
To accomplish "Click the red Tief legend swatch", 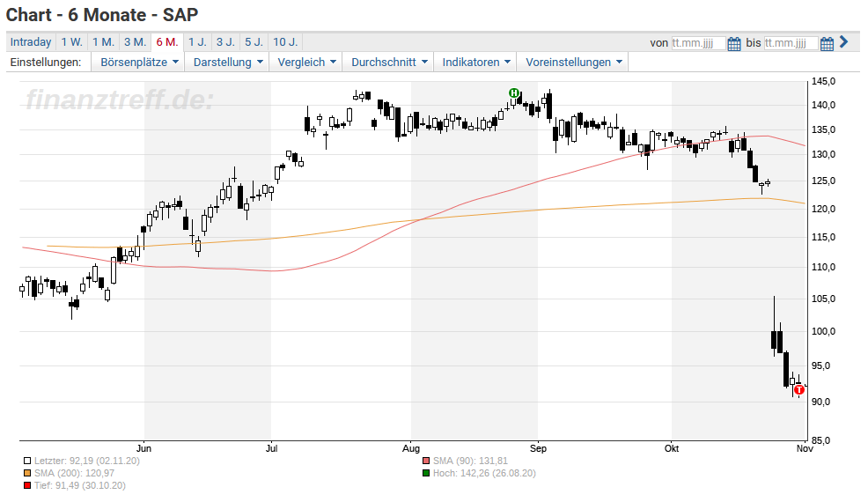I will tap(27, 486).
